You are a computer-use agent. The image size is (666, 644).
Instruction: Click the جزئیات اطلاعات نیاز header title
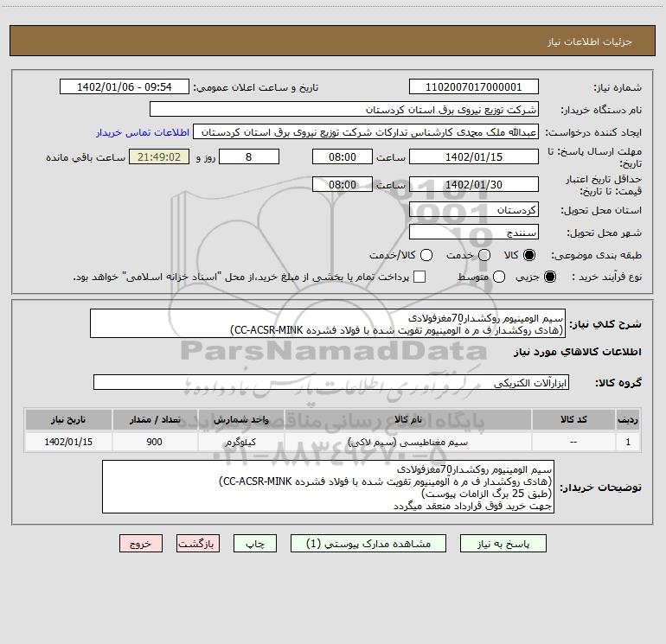point(590,41)
